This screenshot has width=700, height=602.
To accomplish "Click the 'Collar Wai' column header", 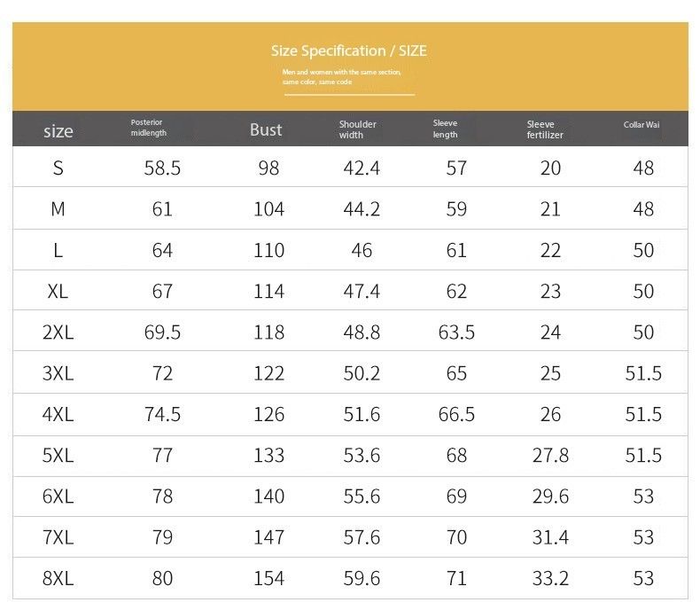I will click(x=642, y=125).
